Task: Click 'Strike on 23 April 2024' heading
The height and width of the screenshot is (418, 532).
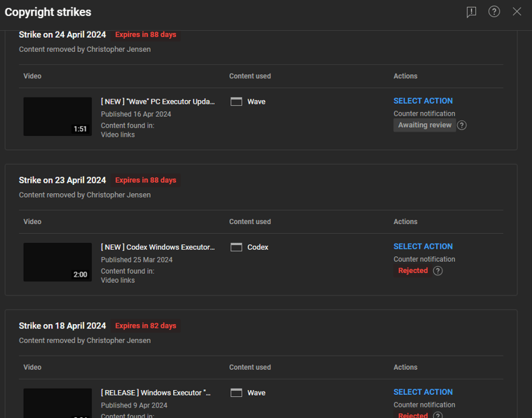Action: tap(62, 180)
